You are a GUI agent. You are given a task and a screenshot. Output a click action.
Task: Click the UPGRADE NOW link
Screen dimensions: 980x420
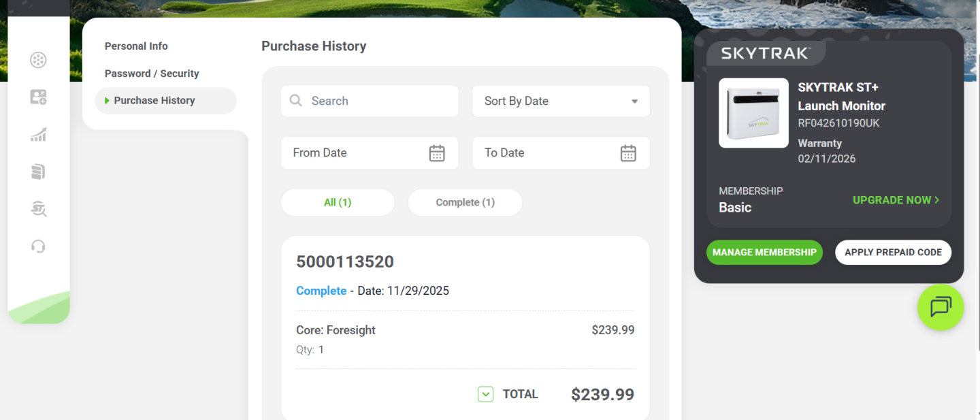pos(896,200)
